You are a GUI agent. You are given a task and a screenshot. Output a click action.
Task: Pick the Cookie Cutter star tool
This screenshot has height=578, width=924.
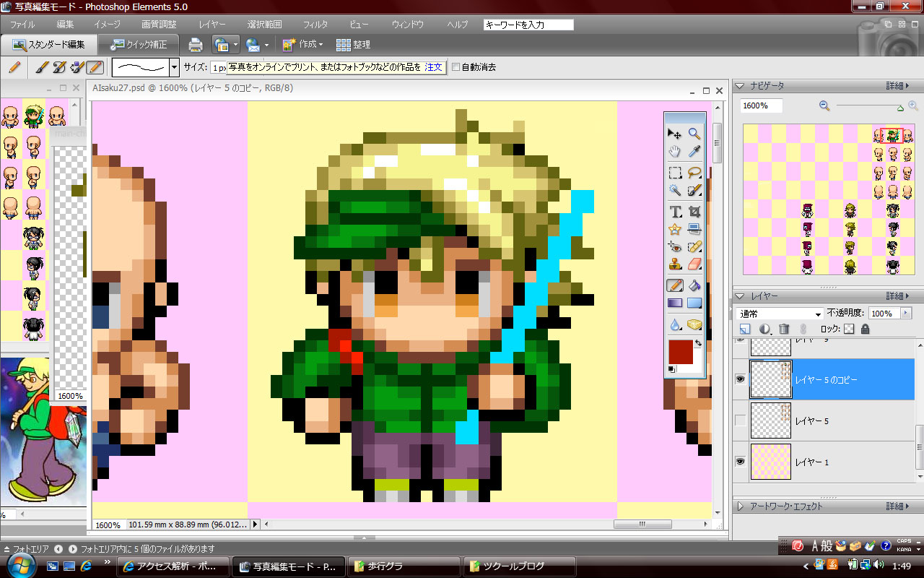pyautogui.click(x=675, y=230)
